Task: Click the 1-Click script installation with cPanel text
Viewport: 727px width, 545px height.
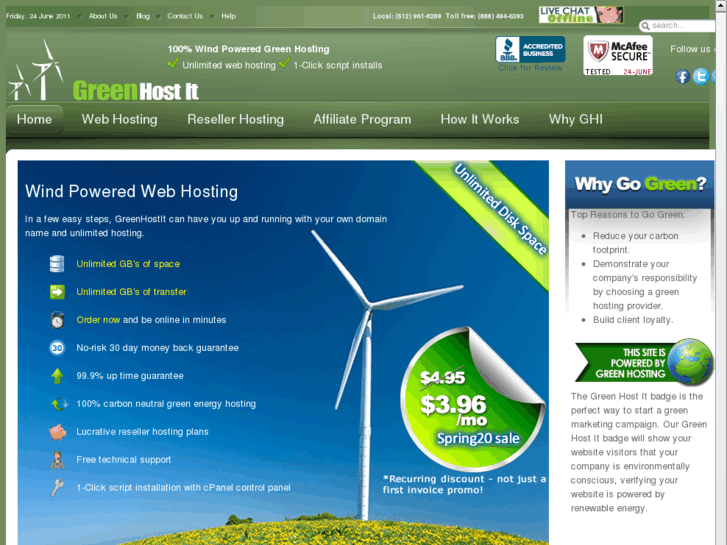Action: (183, 487)
